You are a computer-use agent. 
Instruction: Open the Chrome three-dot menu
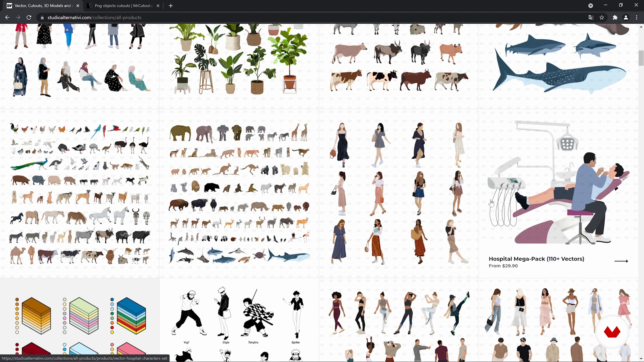[x=636, y=17]
